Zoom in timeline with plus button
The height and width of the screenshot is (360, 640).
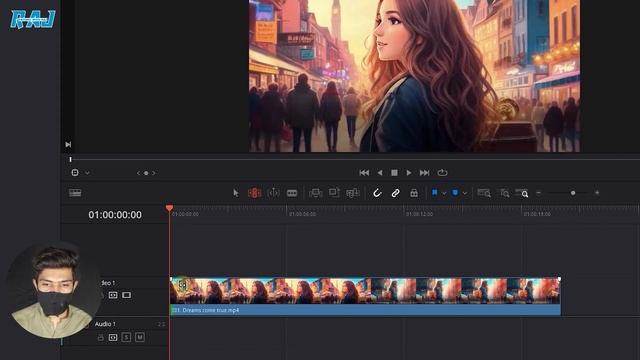tap(597, 193)
